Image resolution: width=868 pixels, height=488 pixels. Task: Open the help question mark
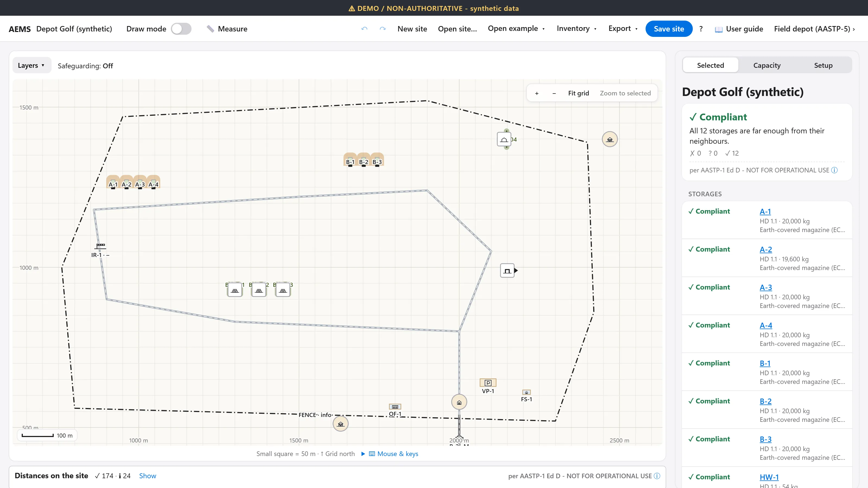701,29
